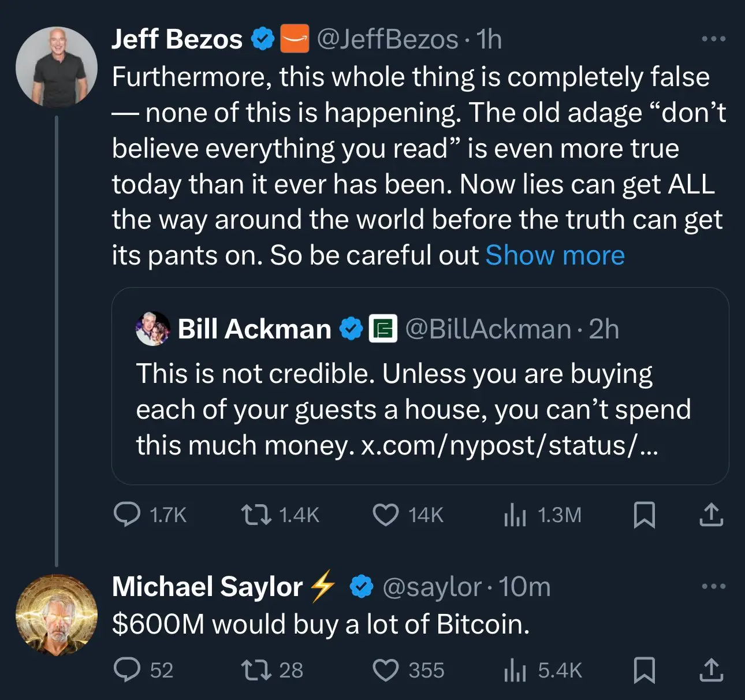This screenshot has height=700, width=745.
Task: Retweet Michael Saylor's Bitcoin post
Action: click(256, 670)
